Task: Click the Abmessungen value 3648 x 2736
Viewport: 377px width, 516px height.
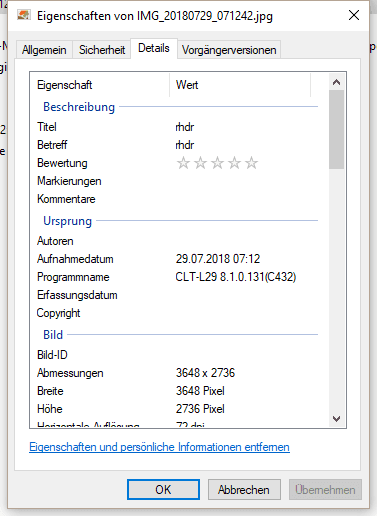Action: coord(205,373)
